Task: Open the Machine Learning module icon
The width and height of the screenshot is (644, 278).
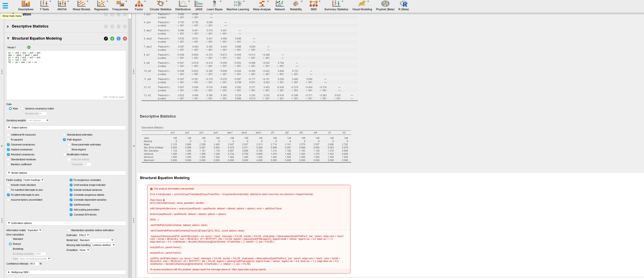Action: click(x=238, y=6)
